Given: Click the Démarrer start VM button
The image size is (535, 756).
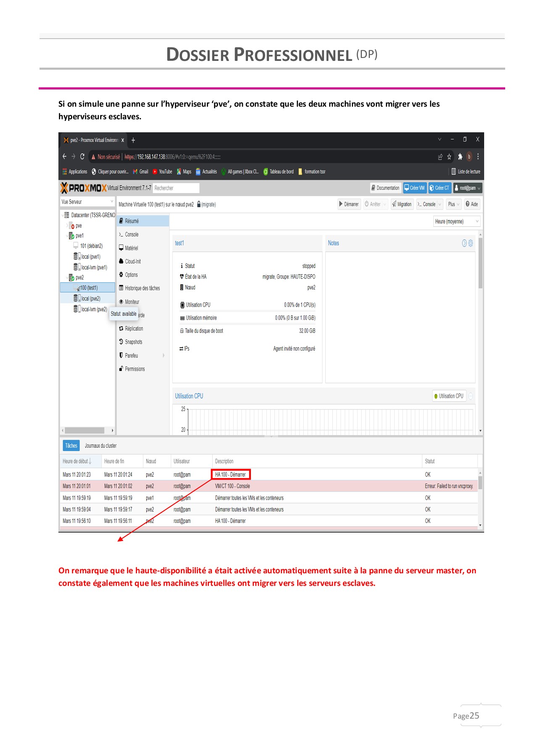Looking at the screenshot, I should 349,204.
